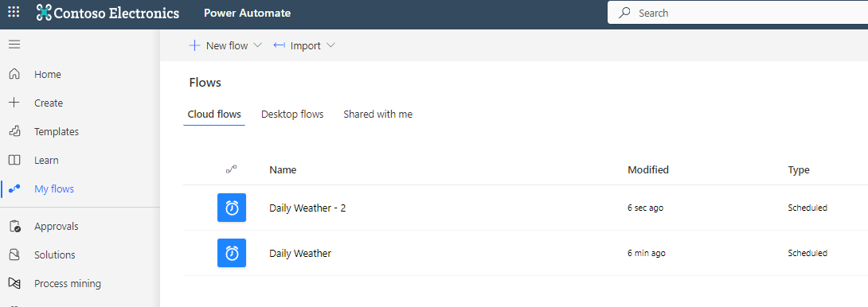The image size is (868, 307).
Task: Click the flow type column header icon
Action: [232, 170]
